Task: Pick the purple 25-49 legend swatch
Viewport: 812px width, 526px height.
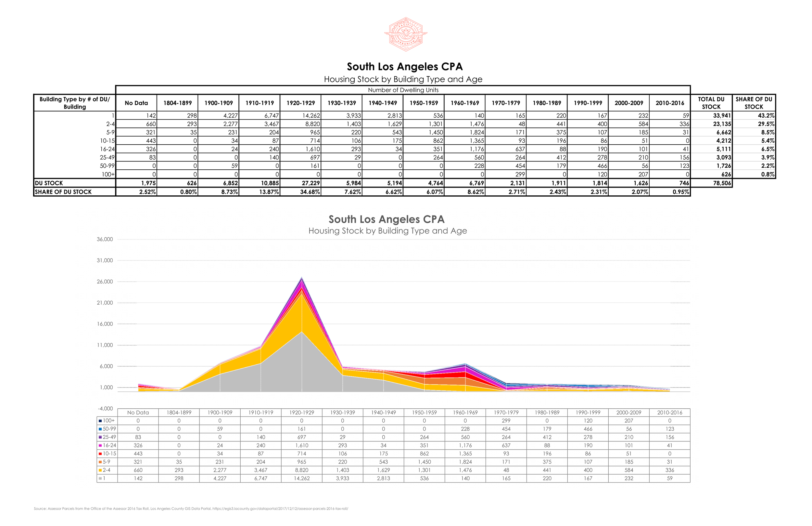Action: click(x=100, y=437)
